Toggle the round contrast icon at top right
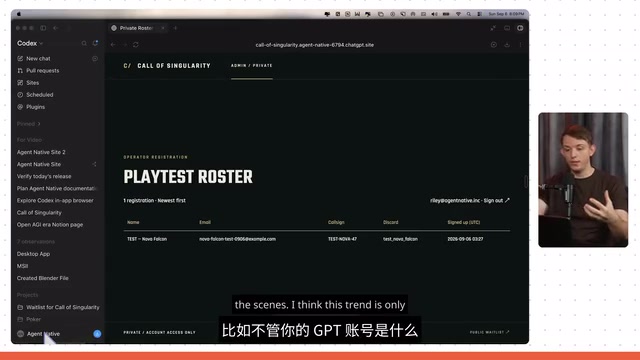Screen dimensions: 640x360 (x=520, y=28)
